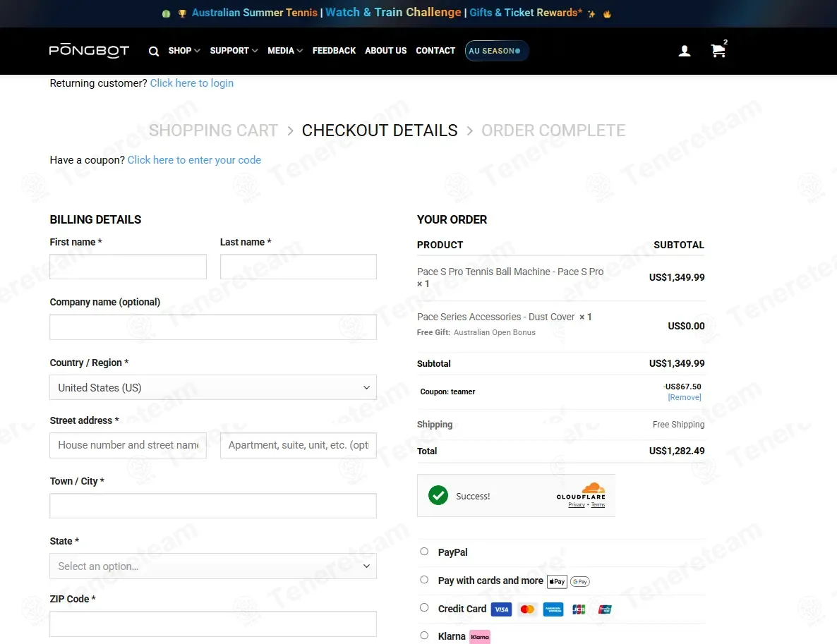Click the Apple Pay badge
Image resolution: width=837 pixels, height=644 pixels.
pyautogui.click(x=557, y=581)
